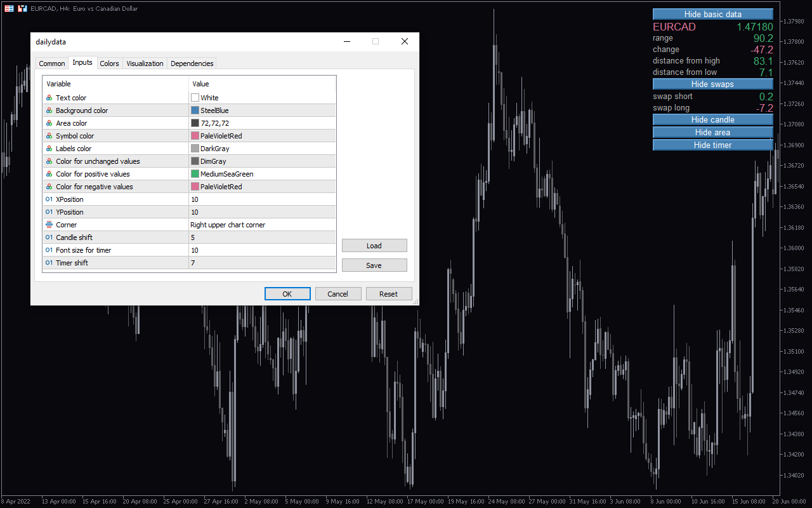Screen dimensions: 812x508
Task: Open the Dependencies tab
Action: tap(192, 63)
